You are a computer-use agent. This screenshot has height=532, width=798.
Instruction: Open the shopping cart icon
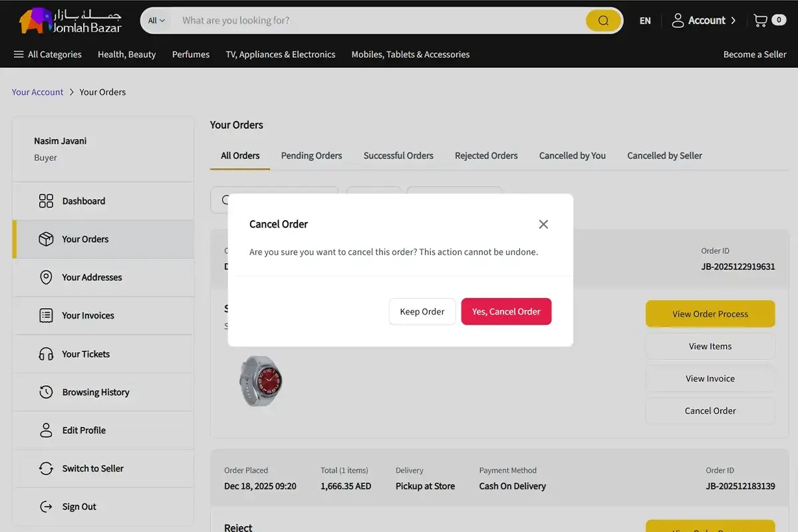(x=761, y=21)
